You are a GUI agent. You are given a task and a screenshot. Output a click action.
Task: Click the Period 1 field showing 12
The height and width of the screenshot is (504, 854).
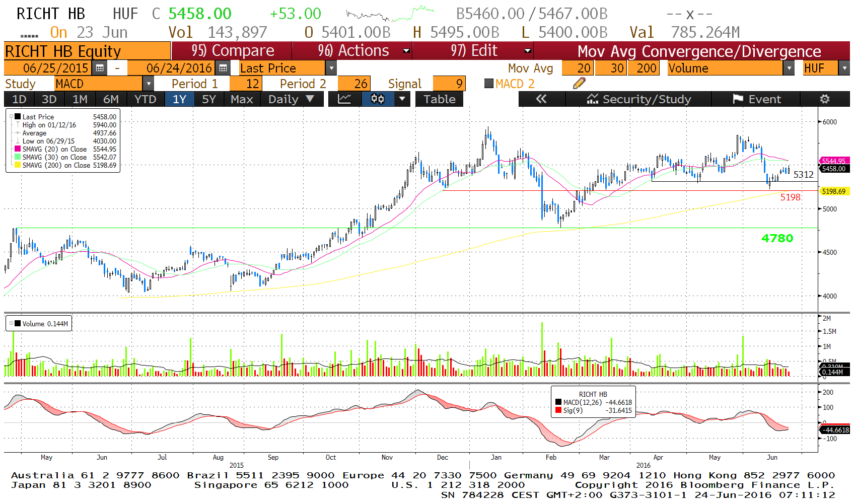click(x=245, y=84)
